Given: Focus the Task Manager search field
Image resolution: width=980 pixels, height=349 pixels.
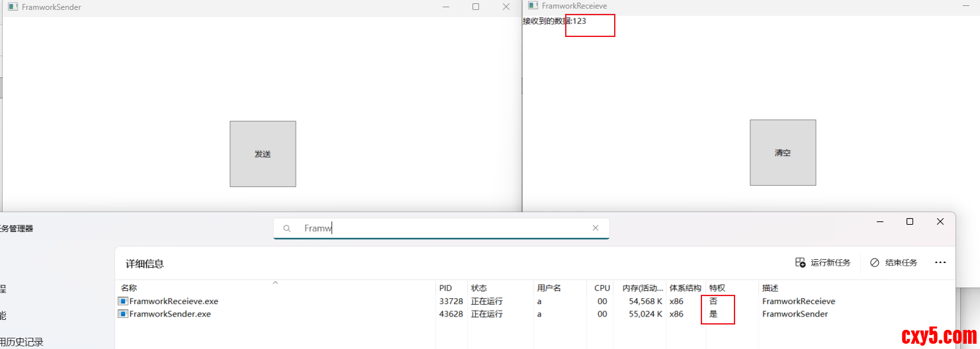Looking at the screenshot, I should pyautogui.click(x=443, y=228).
